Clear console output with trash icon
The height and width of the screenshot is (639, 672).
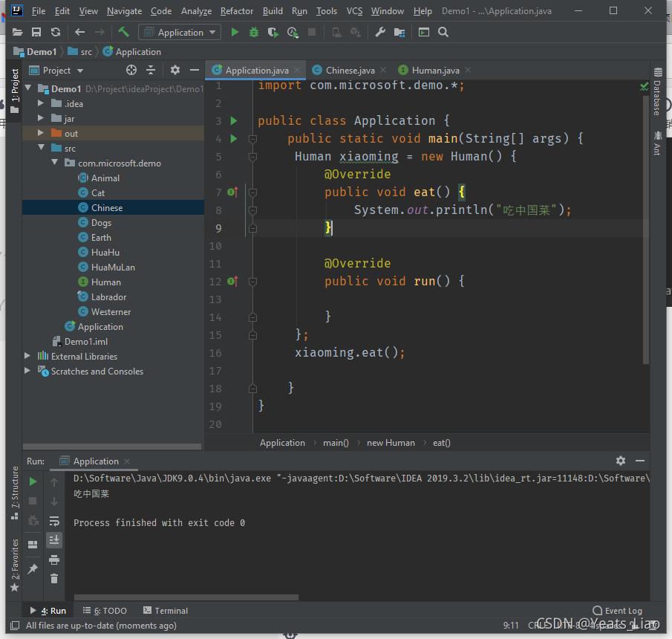point(54,578)
